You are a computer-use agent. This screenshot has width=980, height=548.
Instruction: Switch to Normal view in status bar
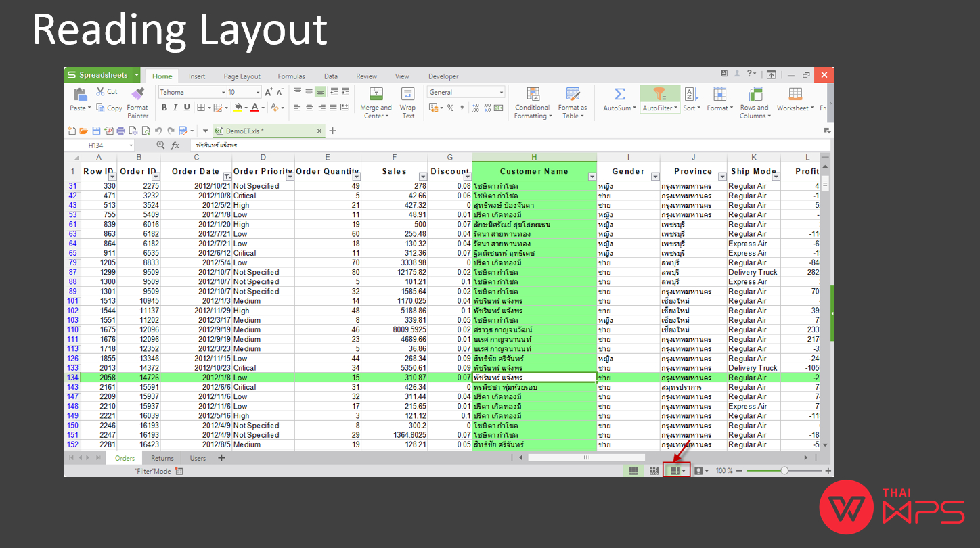pyautogui.click(x=633, y=470)
